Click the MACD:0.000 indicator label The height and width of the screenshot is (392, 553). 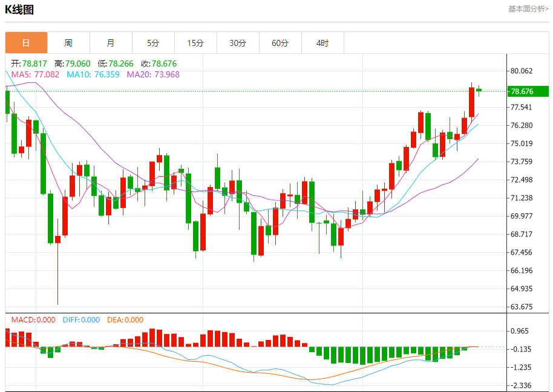tap(33, 320)
